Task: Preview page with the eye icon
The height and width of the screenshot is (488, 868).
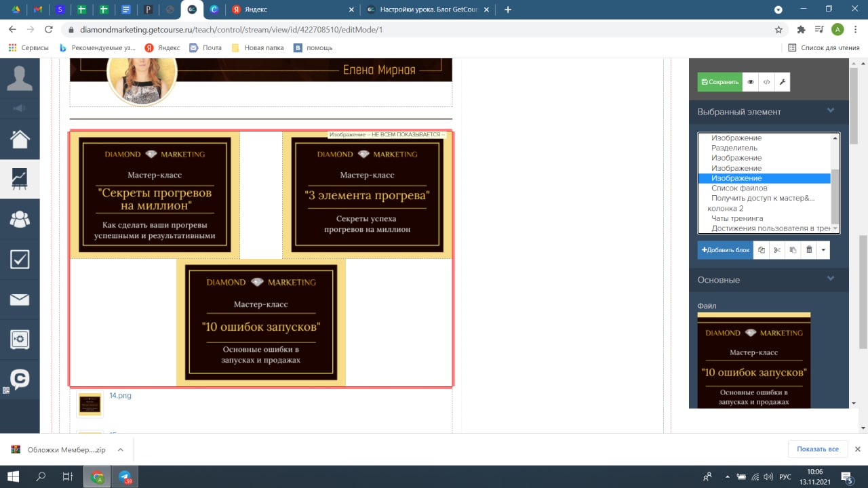Action: point(751,82)
